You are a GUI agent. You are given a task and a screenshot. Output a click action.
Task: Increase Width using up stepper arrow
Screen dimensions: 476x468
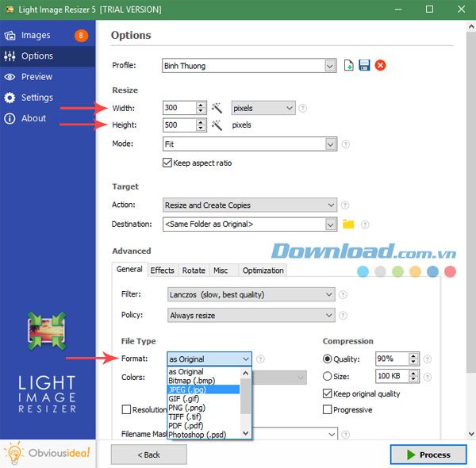pos(201,105)
